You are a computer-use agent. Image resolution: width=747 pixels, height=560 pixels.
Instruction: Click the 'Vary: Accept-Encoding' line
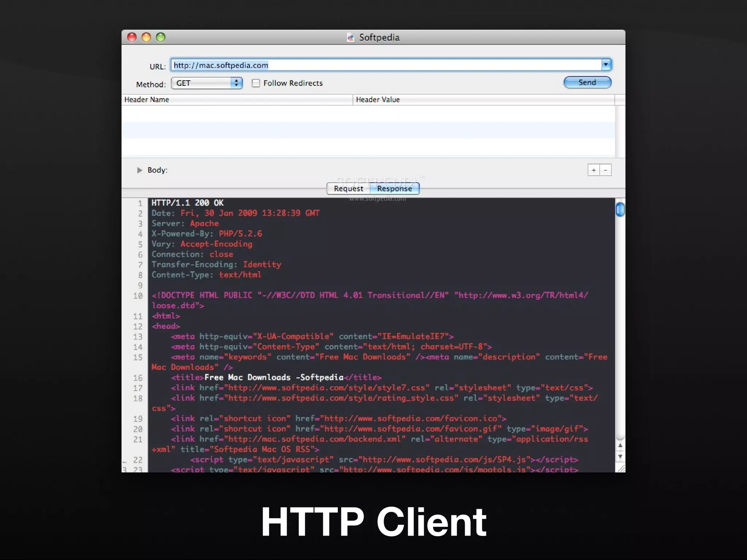tap(202, 244)
